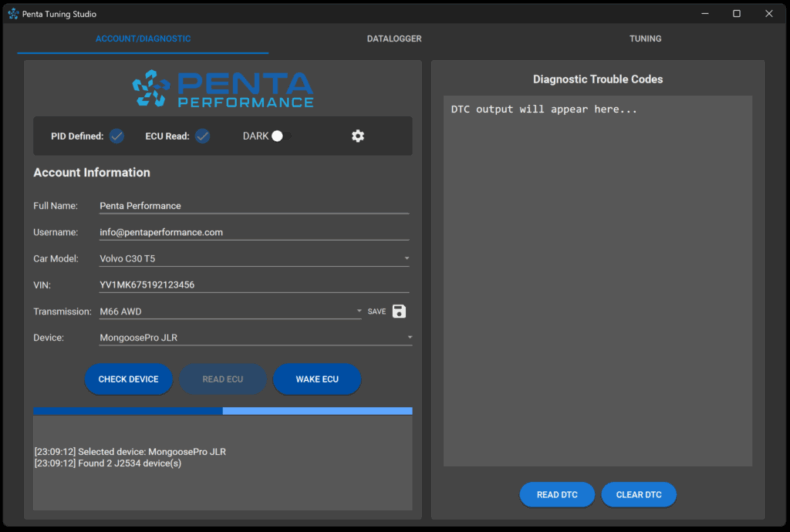Click the app icon in title bar
Screen dimensions: 790x532
[x=13, y=14]
